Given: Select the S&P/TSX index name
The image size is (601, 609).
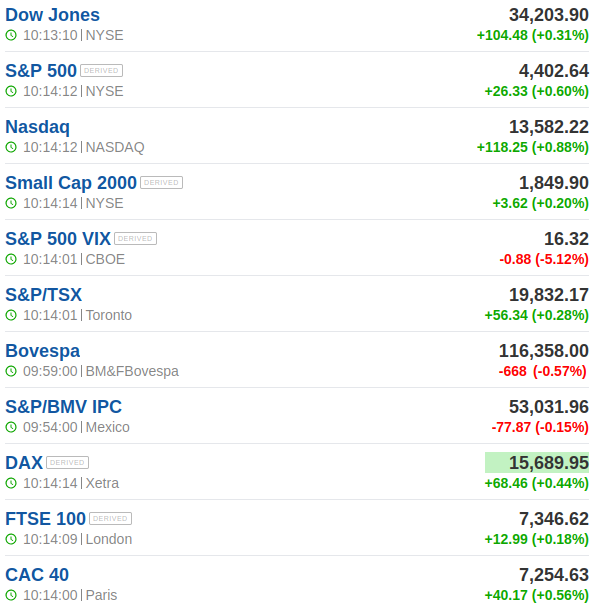Looking at the screenshot, I should tap(43, 295).
